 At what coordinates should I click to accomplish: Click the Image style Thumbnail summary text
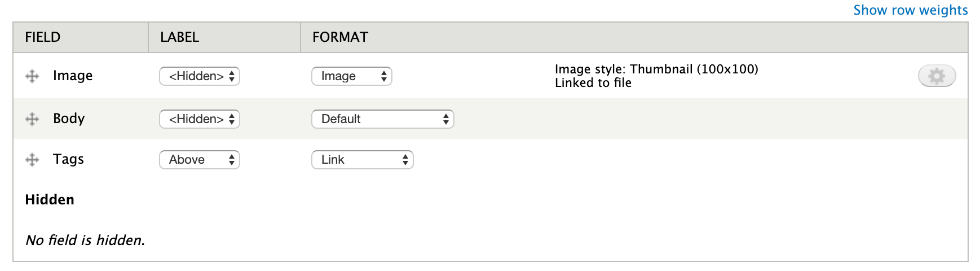pyautogui.click(x=656, y=69)
